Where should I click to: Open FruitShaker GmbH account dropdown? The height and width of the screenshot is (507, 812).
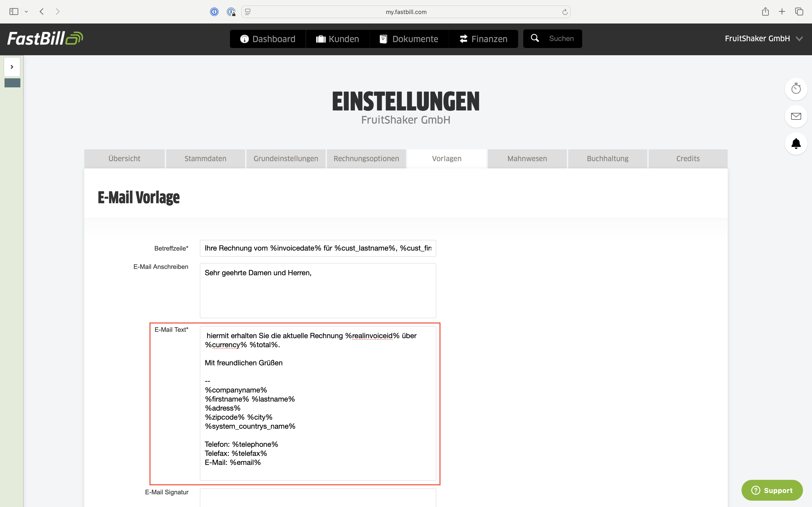pyautogui.click(x=763, y=38)
